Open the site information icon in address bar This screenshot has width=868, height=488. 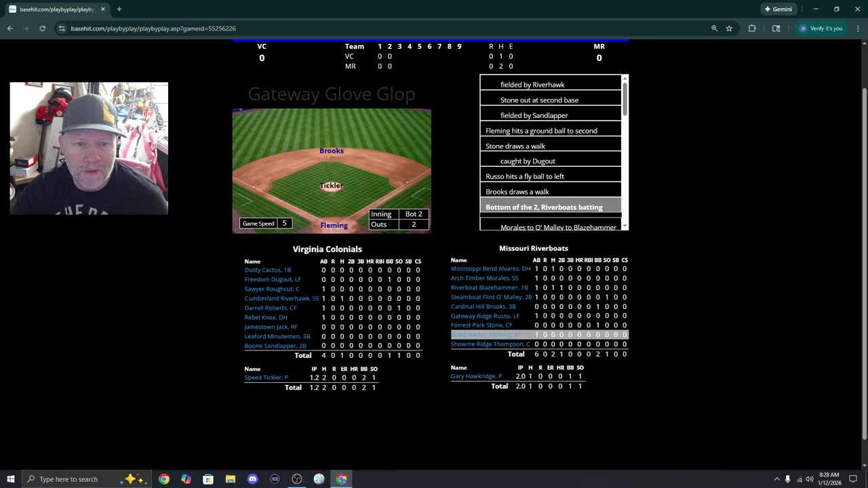[62, 28]
